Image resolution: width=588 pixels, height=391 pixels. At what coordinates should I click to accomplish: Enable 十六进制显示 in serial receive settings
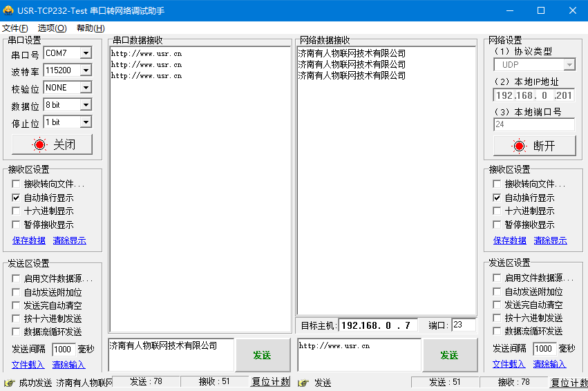point(17,211)
